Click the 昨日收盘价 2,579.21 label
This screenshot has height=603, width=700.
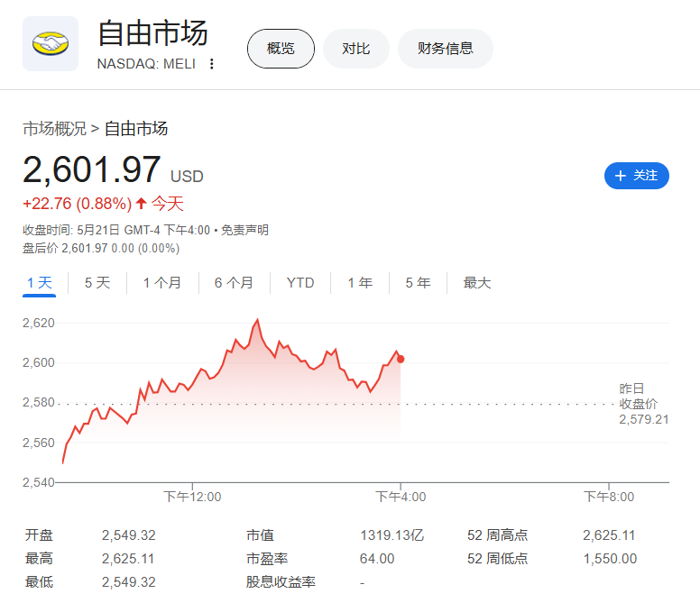(644, 404)
